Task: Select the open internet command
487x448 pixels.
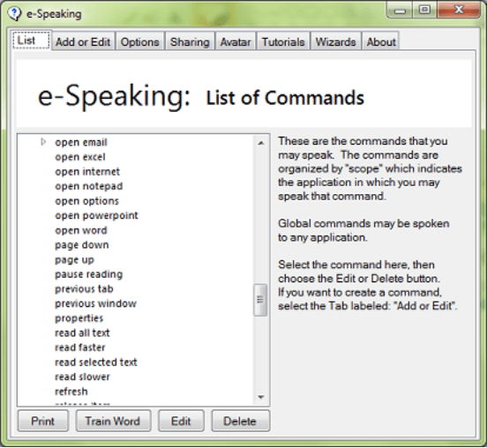Action: pos(87,171)
